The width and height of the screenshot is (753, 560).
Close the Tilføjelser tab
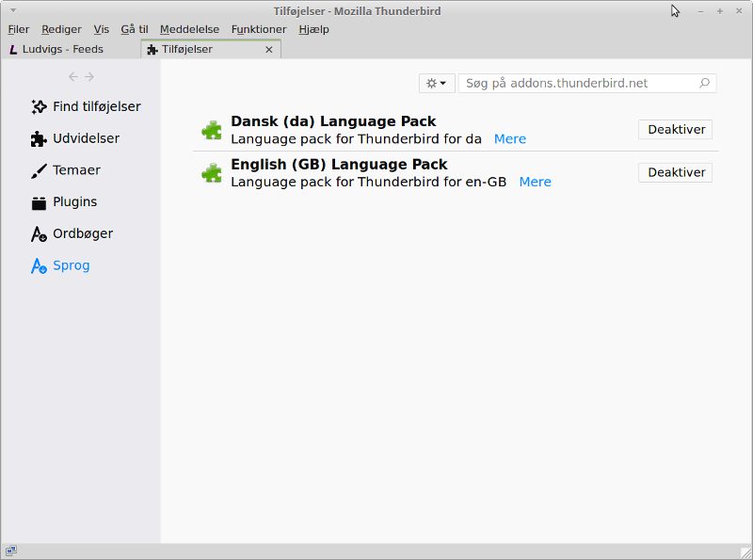269,50
